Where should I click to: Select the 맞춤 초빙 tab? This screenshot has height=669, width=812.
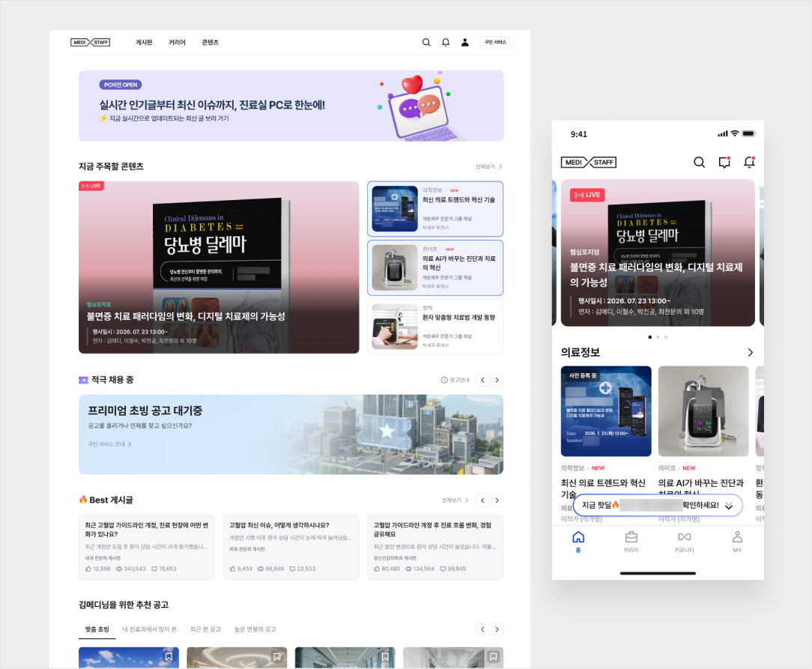tap(97, 629)
